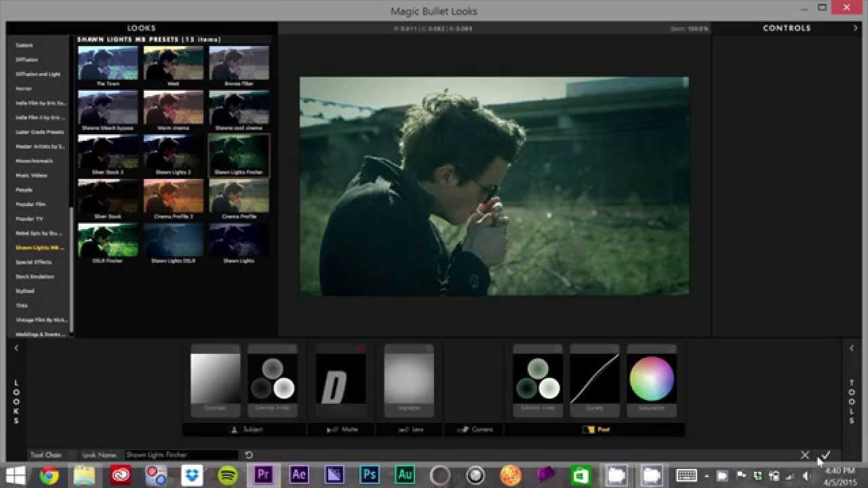Image resolution: width=868 pixels, height=488 pixels.
Task: Open the Diffusion and Light category
Action: point(38,74)
